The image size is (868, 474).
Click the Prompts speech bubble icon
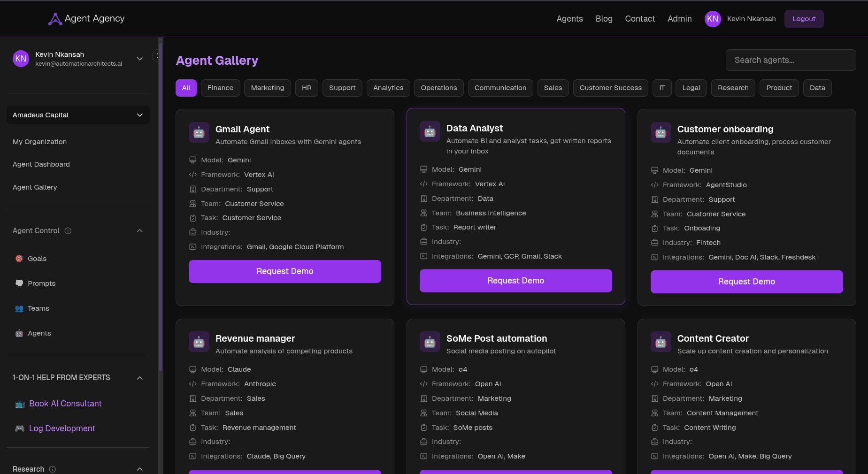point(19,283)
